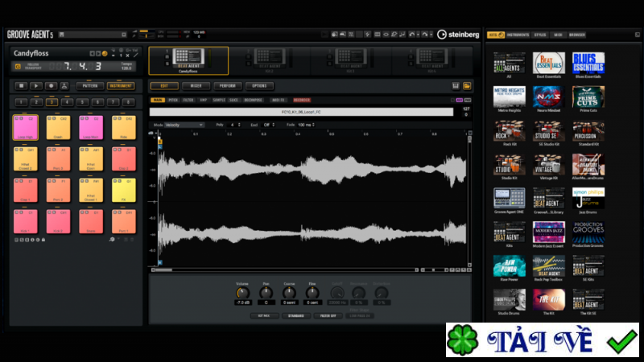
Task: Select the Blues Essentials kit thumbnail
Action: (x=588, y=66)
